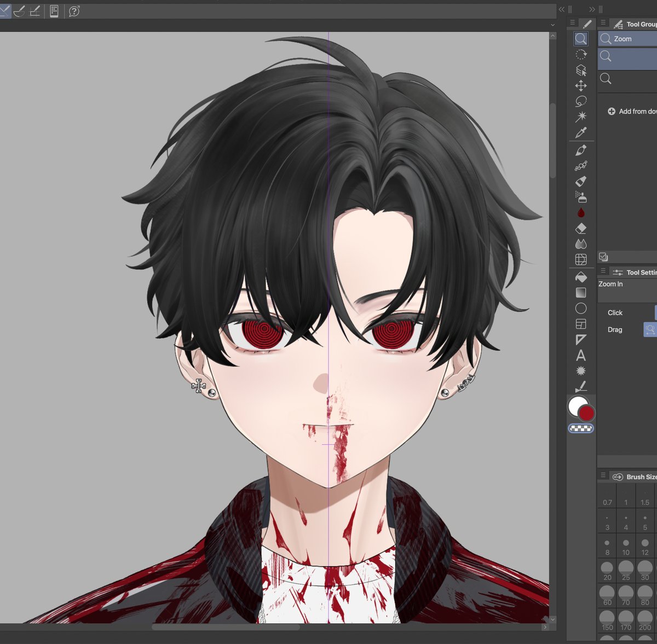657x644 pixels.
Task: Choose brush size 0.7
Action: [607, 497]
